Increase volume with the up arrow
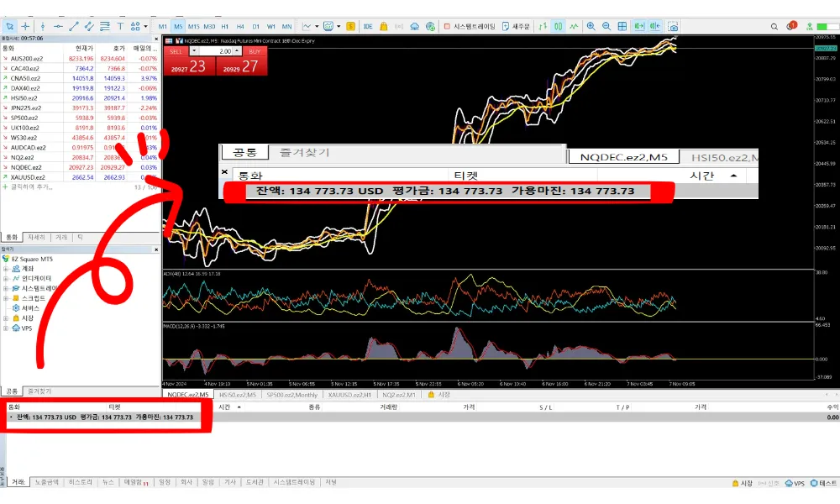840x504 pixels. point(238,51)
